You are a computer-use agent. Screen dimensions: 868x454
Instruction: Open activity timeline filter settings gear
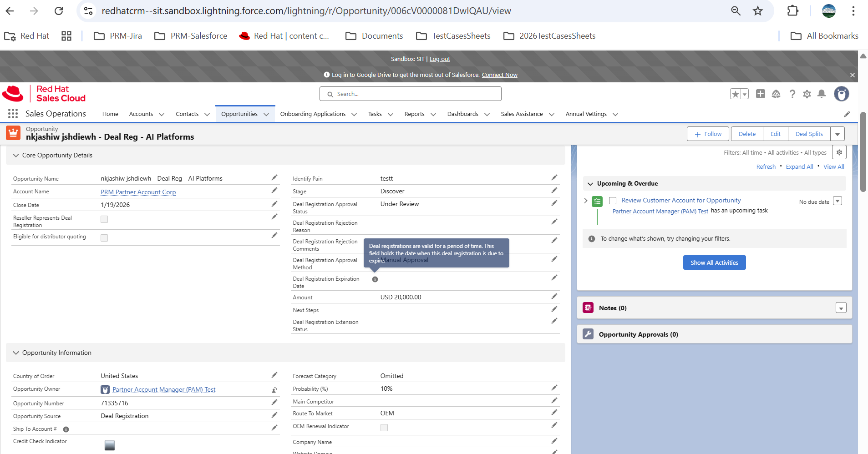(839, 152)
